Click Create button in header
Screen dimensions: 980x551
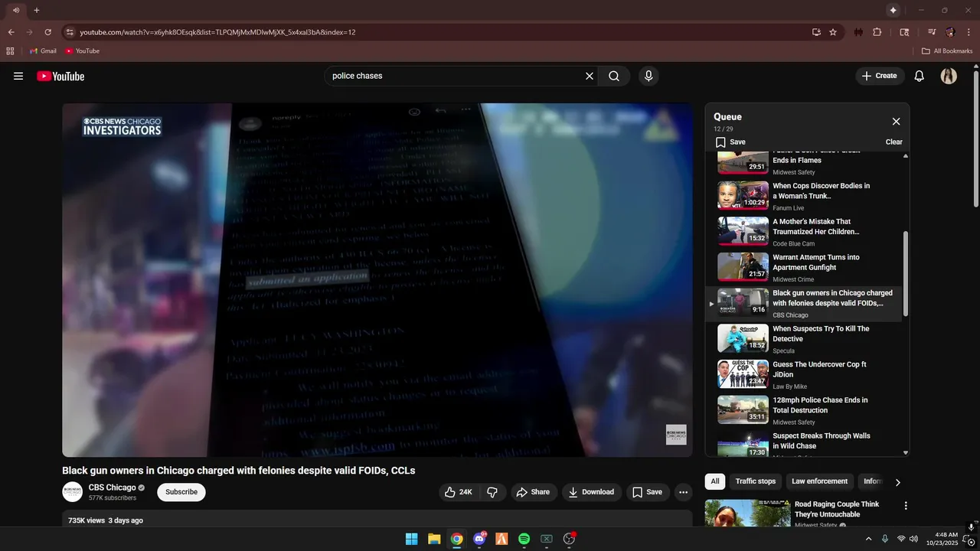click(880, 76)
